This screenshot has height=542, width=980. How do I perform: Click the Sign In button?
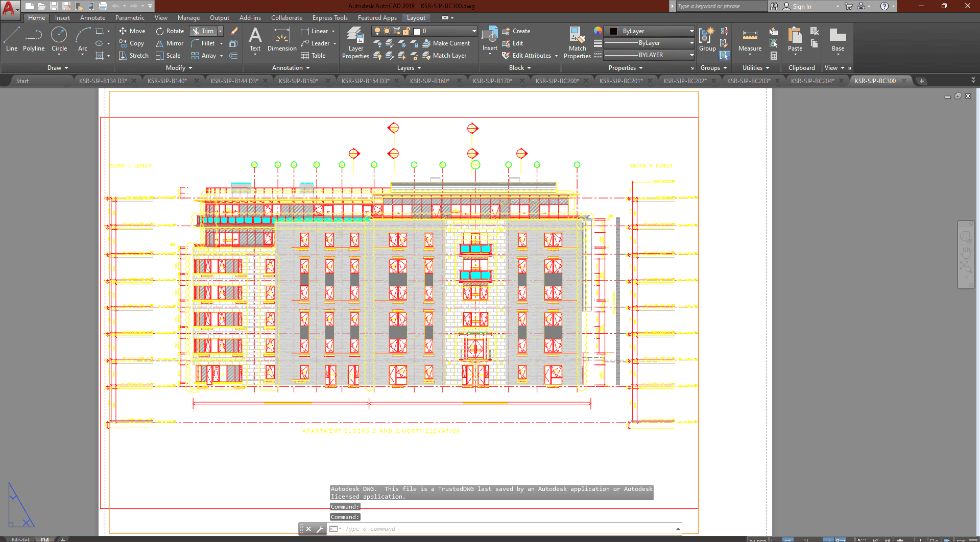[x=801, y=7]
